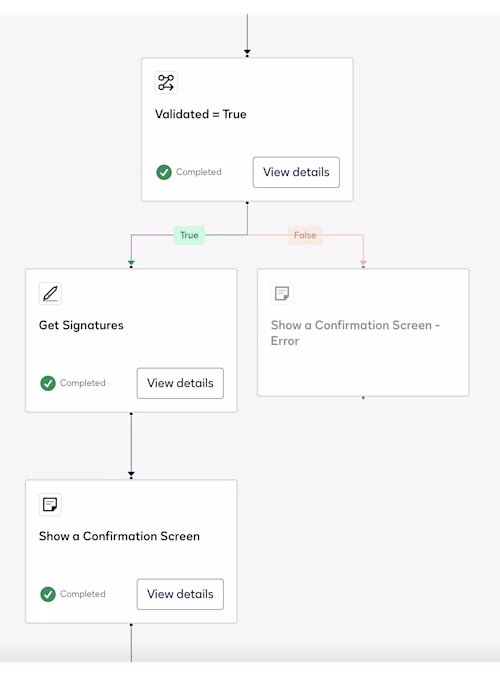Screen dimensions: 500x676
Task: Click the connector arrow into Show a Confirmation Screen
Action: [x=131, y=474]
